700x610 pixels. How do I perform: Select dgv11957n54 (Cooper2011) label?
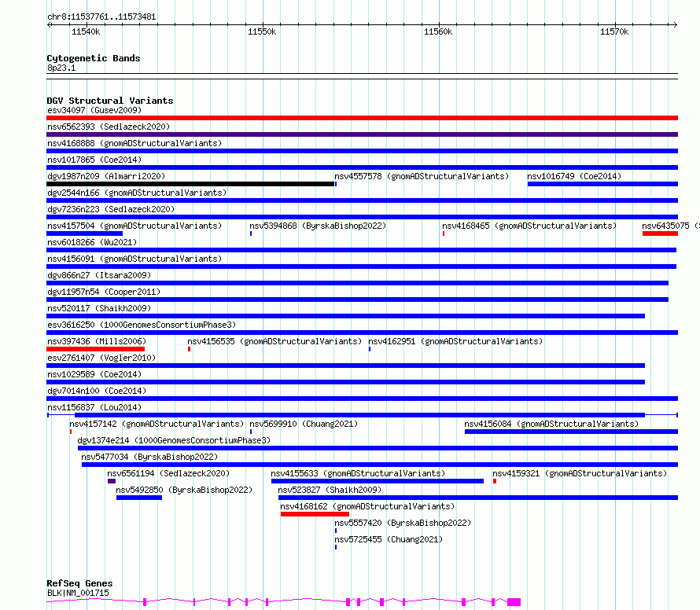[104, 292]
